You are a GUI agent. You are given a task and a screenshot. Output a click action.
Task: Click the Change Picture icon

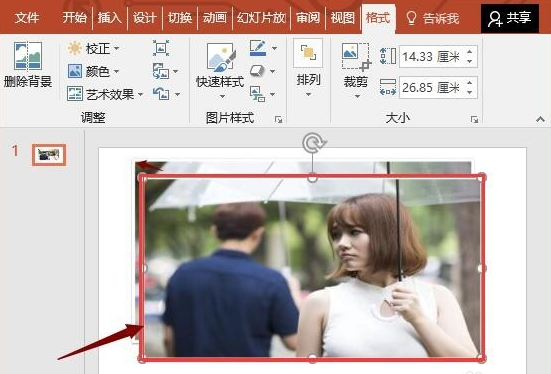tap(161, 71)
